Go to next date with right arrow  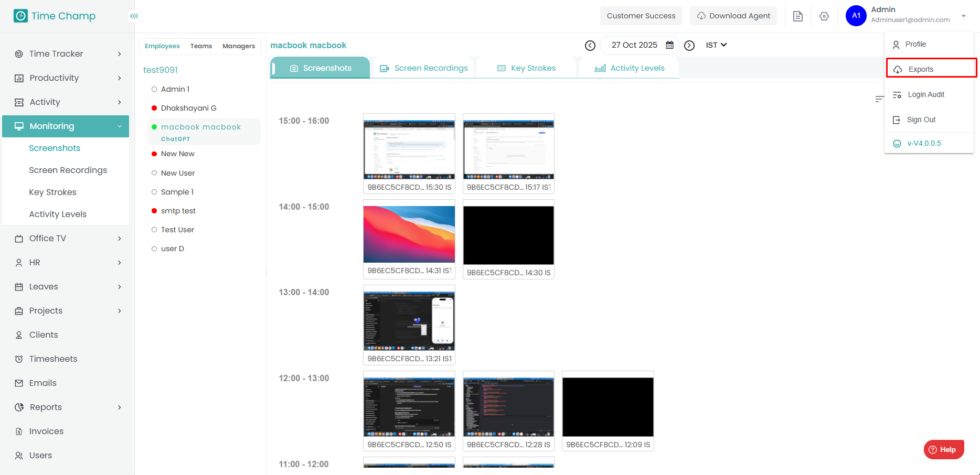coord(689,46)
